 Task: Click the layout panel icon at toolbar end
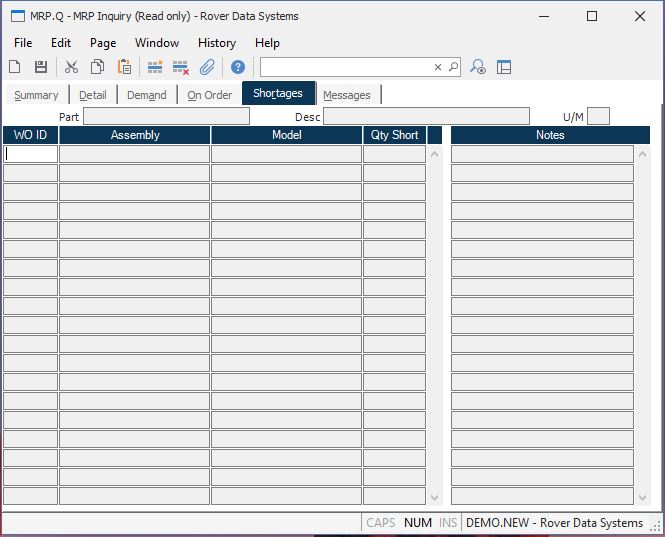click(x=504, y=67)
